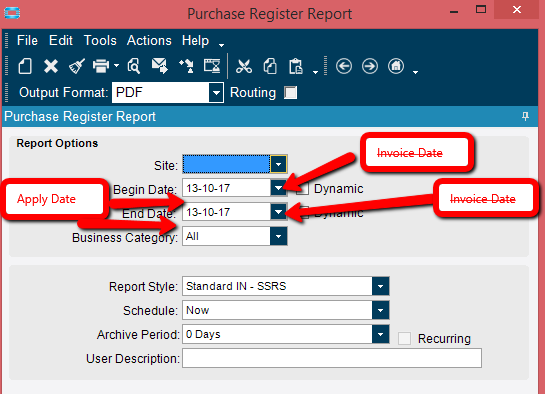Screen dimensions: 545x394
Task: Click the New document toolbar icon
Action: [x=25, y=66]
